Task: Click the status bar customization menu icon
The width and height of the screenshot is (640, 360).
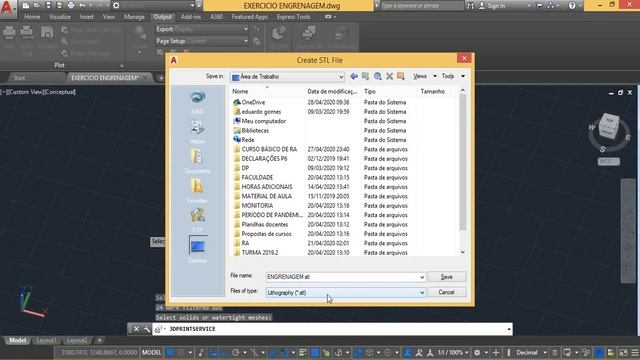Action: (x=635, y=352)
